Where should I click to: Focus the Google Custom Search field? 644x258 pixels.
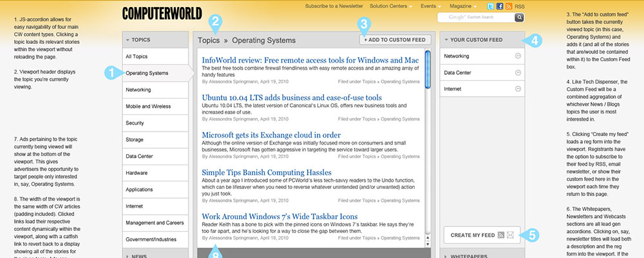click(x=476, y=17)
